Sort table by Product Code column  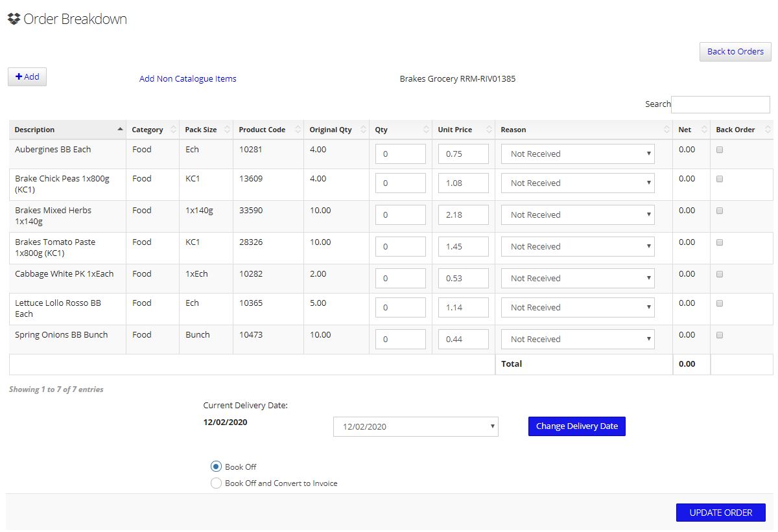coord(268,130)
